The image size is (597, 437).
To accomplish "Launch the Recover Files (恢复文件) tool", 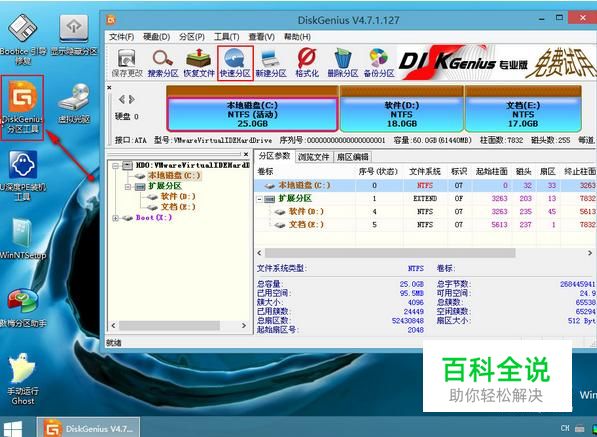I will (199, 64).
